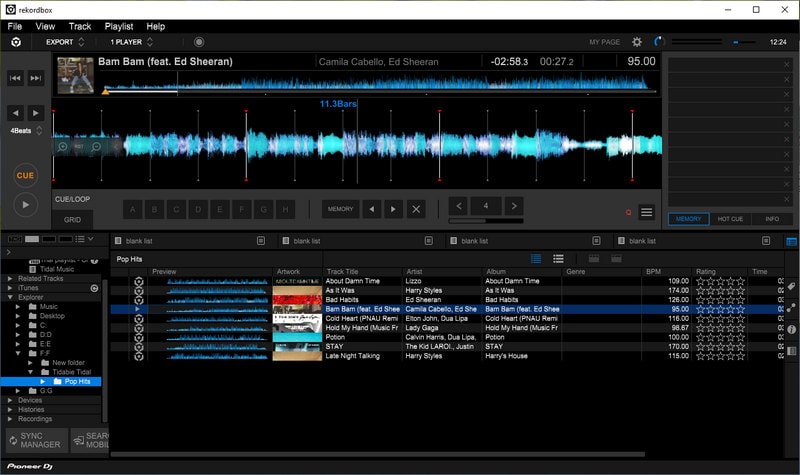Double the loop length with right chevron
800x475 pixels.
[514, 206]
